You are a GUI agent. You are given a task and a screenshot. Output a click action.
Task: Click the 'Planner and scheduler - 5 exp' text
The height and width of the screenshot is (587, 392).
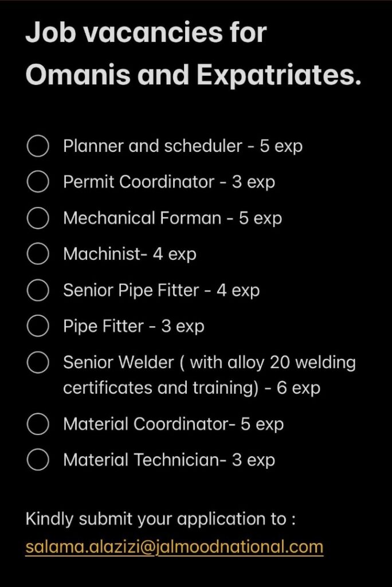click(x=183, y=146)
